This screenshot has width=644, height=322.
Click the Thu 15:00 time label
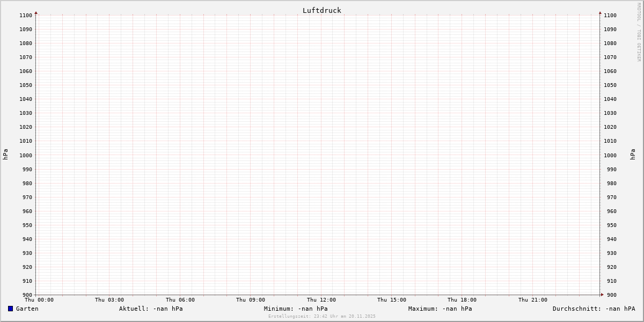click(x=392, y=300)
